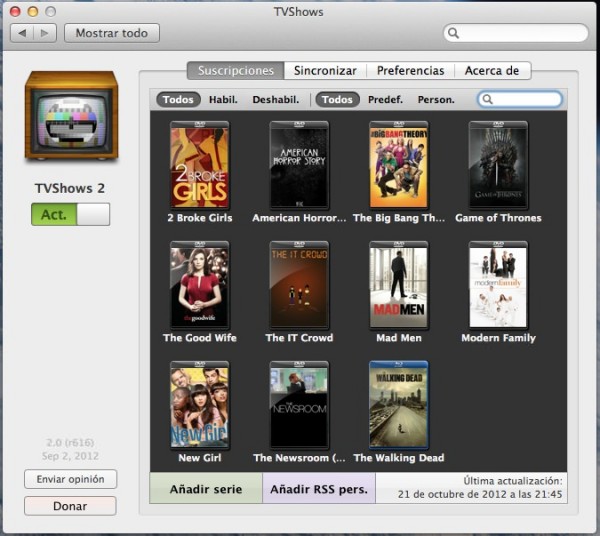
Task: Select The Big Bang Theory cover
Action: [398, 165]
